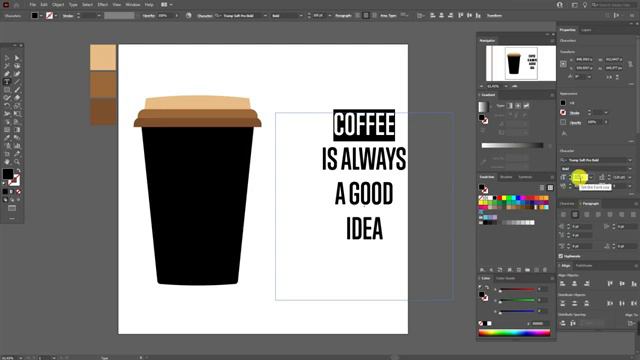
Task: Switch to the Pathfinder tab
Action: 584,266
